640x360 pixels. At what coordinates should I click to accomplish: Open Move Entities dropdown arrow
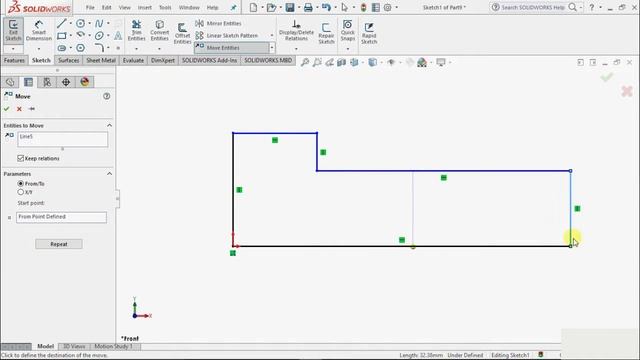point(272,48)
